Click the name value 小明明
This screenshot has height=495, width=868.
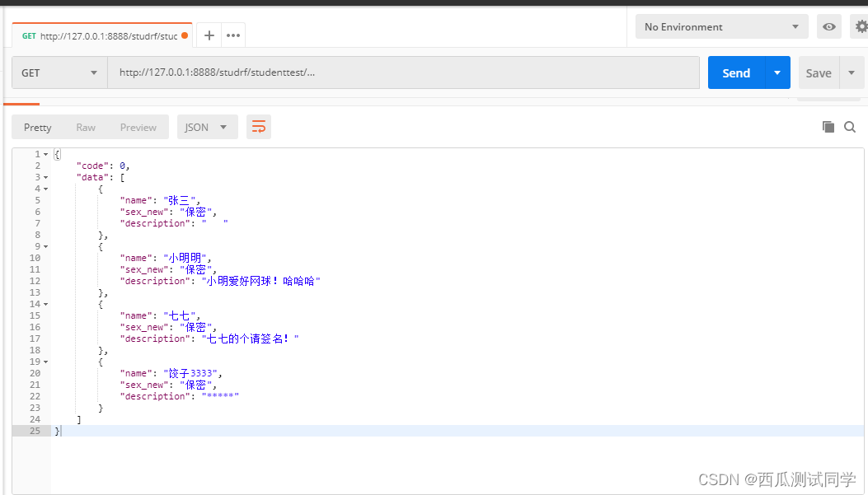[187, 258]
